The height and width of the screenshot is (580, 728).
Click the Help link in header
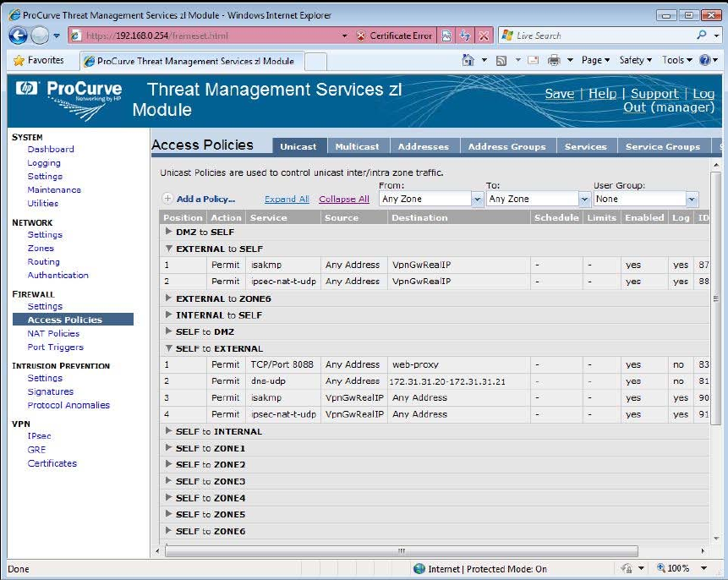[x=603, y=93]
